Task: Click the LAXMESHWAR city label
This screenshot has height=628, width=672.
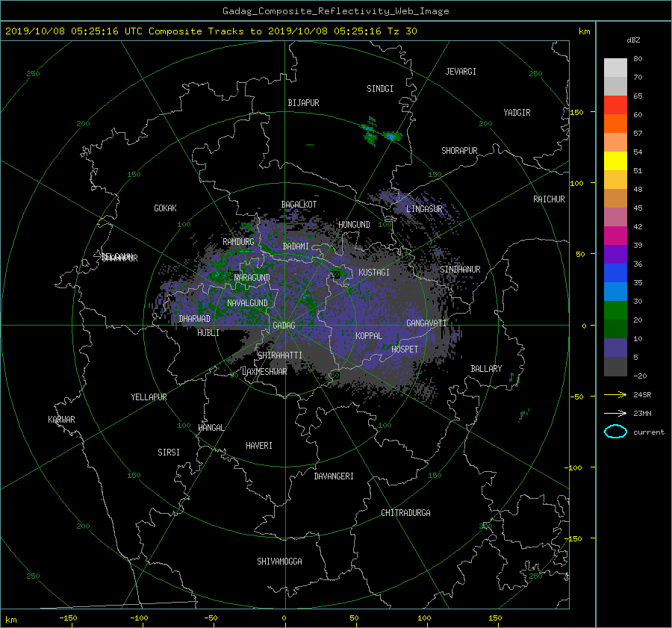Action: click(x=264, y=372)
